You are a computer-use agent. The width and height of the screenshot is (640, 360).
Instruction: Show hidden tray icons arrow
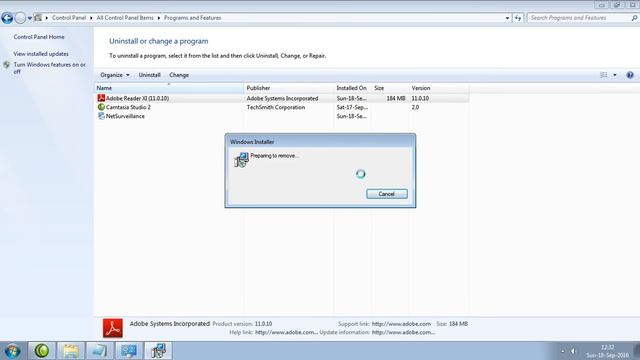562,351
